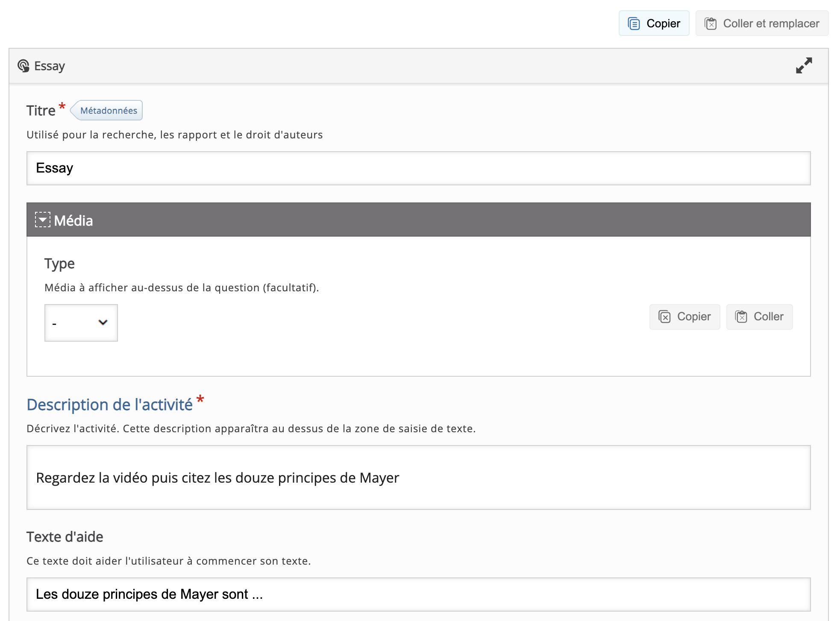Click the Média section header bar

coord(418,220)
